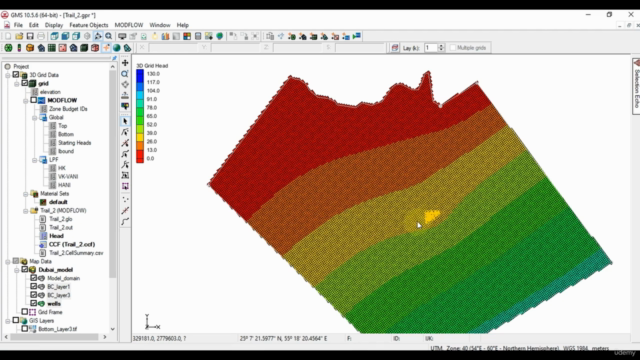Collapse the Map Data node

pos(8,262)
